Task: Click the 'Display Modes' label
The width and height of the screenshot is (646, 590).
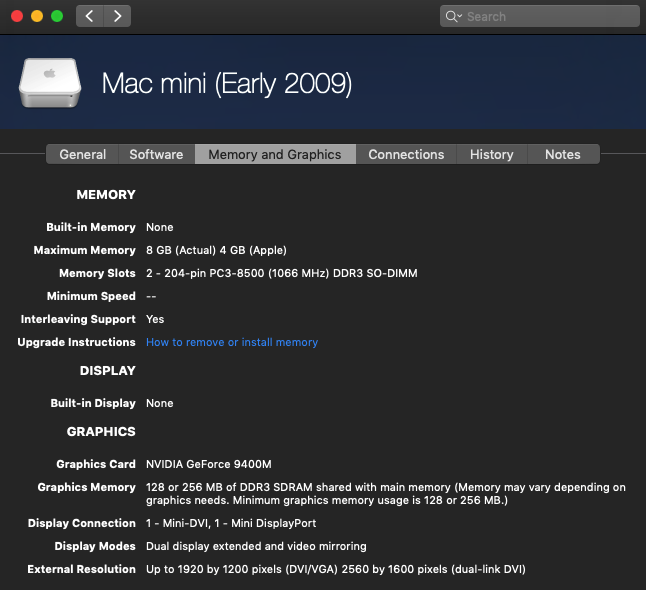Action: pos(95,546)
